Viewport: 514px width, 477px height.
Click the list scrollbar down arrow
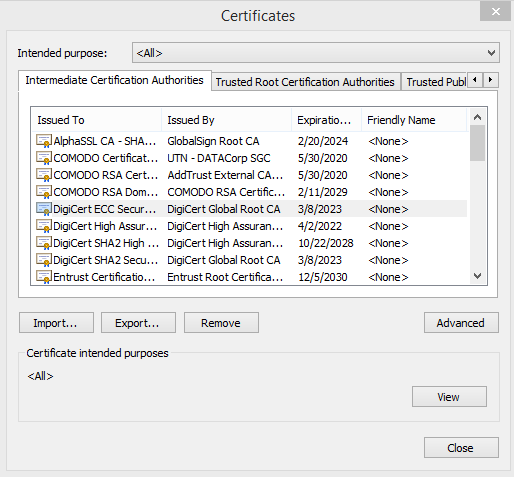[477, 276]
